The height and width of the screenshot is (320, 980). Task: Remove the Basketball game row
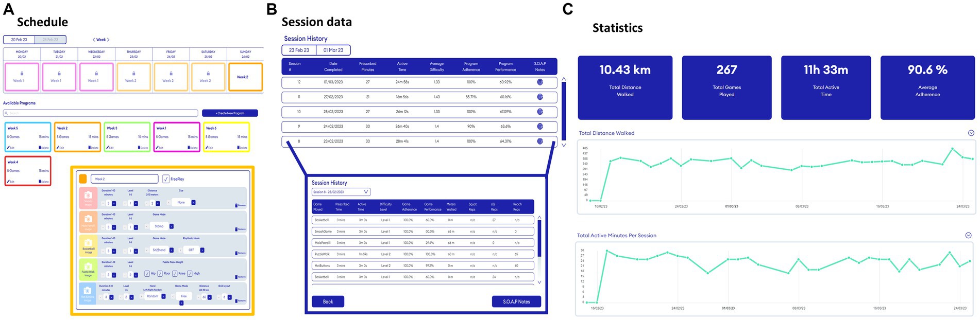(241, 253)
